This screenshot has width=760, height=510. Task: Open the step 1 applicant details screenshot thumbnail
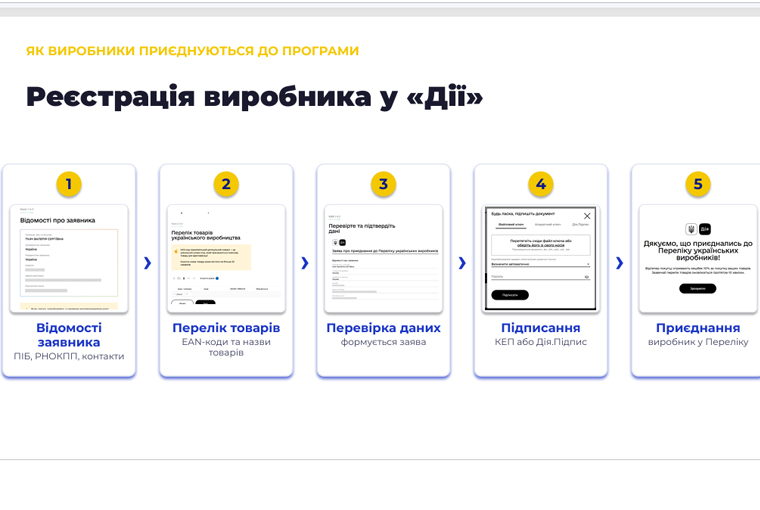pyautogui.click(x=69, y=258)
